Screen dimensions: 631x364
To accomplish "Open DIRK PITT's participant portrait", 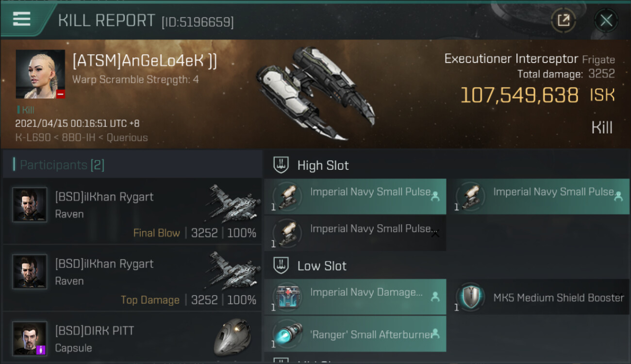I will pyautogui.click(x=30, y=338).
